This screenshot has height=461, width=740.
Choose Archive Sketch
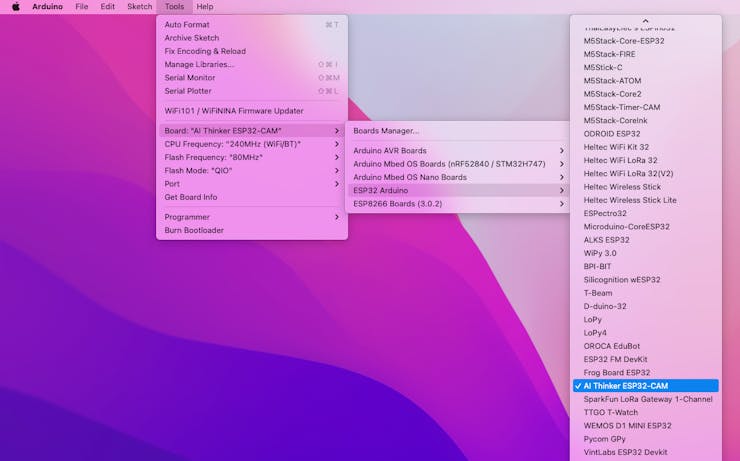point(252,38)
